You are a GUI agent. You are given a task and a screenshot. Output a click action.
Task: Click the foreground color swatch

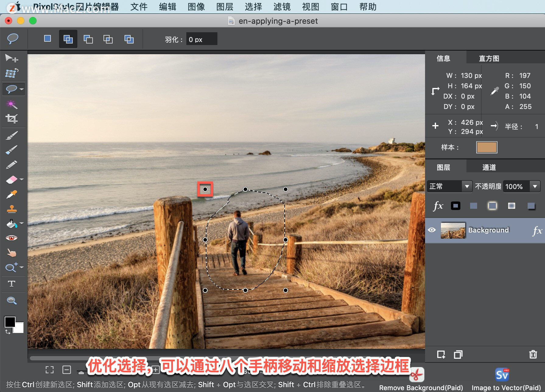pyautogui.click(x=10, y=322)
